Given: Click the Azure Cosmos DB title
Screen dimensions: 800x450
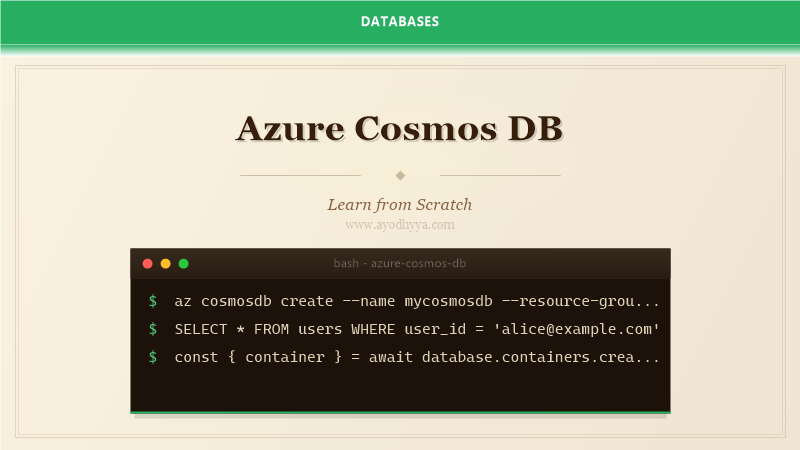Looking at the screenshot, I should pos(400,128).
